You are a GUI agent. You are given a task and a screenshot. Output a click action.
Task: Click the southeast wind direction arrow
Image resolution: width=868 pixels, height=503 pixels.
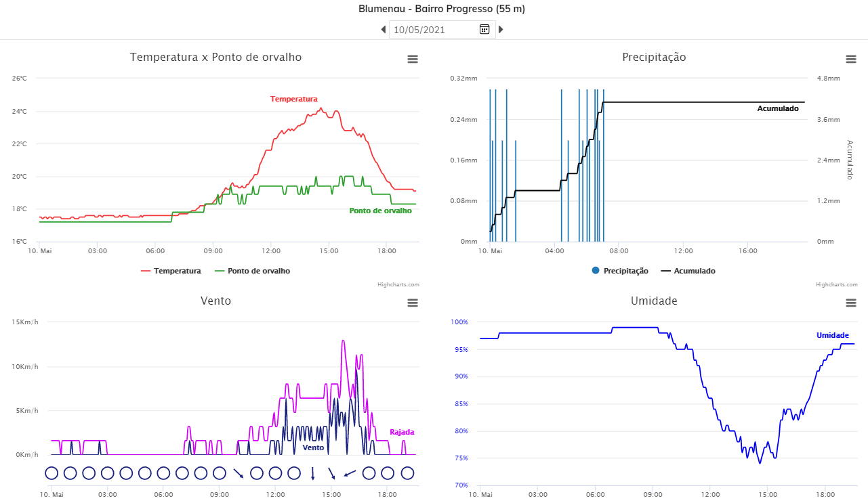click(238, 473)
